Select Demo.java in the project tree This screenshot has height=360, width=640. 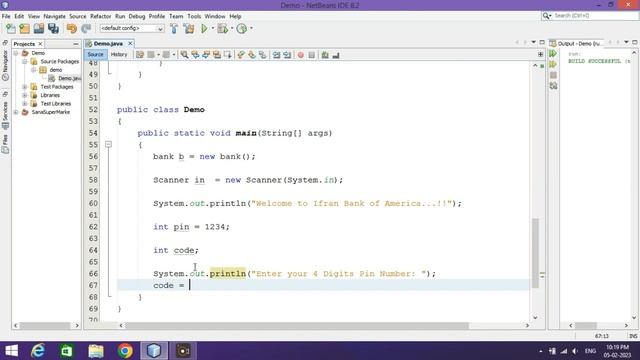point(65,78)
